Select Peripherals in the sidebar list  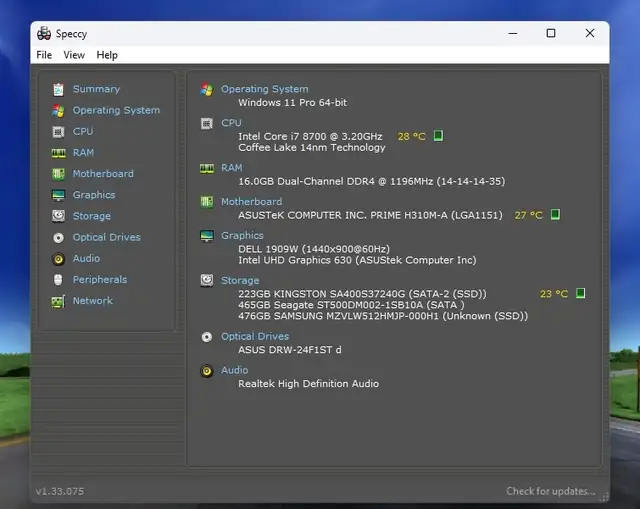point(100,280)
